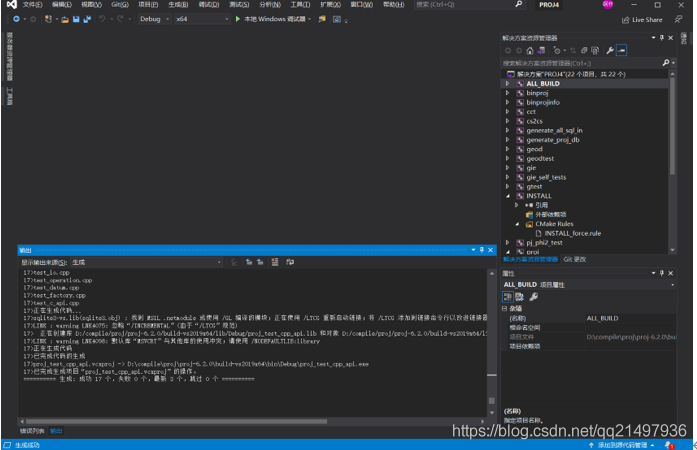This screenshot has width=697, height=450.
Task: Pin the Solution Explorer panel
Action: tap(662, 38)
